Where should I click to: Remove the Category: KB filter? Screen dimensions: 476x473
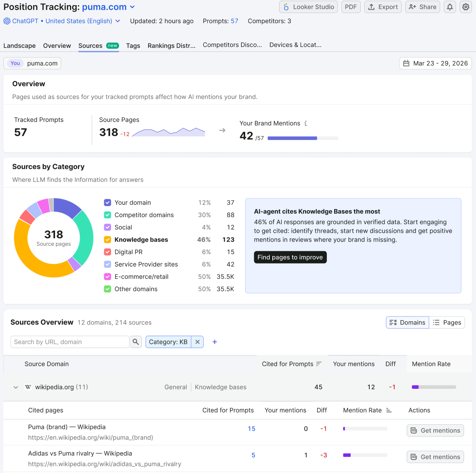[197, 342]
